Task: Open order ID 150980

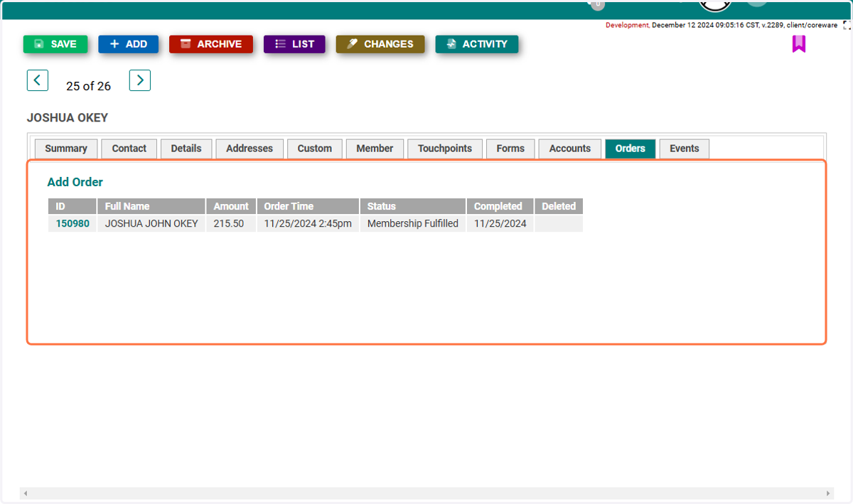Action: (73, 223)
